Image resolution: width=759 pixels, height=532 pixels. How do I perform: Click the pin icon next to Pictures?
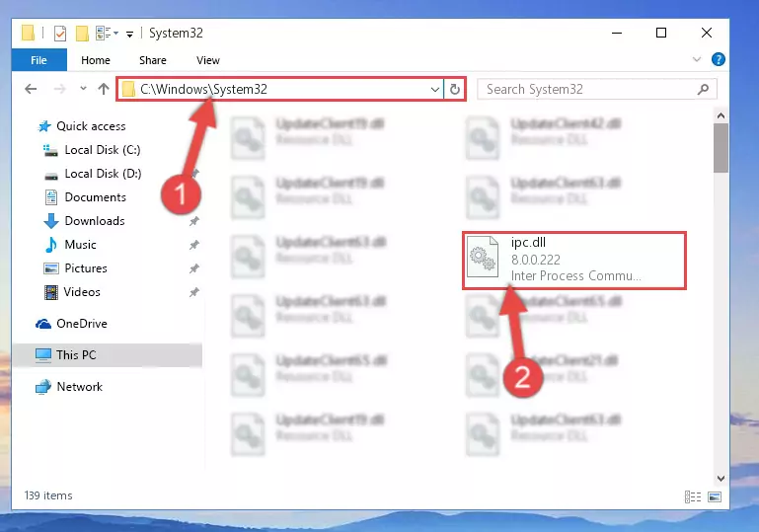(194, 268)
